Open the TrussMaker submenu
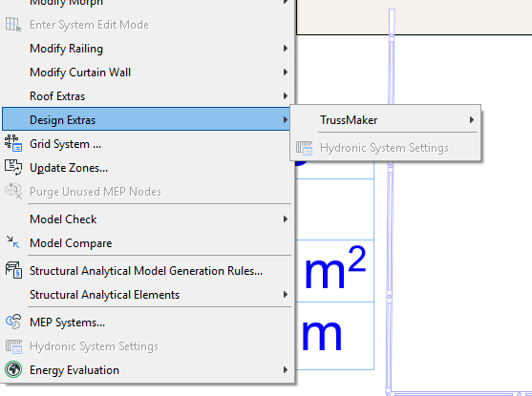This screenshot has height=396, width=532. [x=386, y=119]
